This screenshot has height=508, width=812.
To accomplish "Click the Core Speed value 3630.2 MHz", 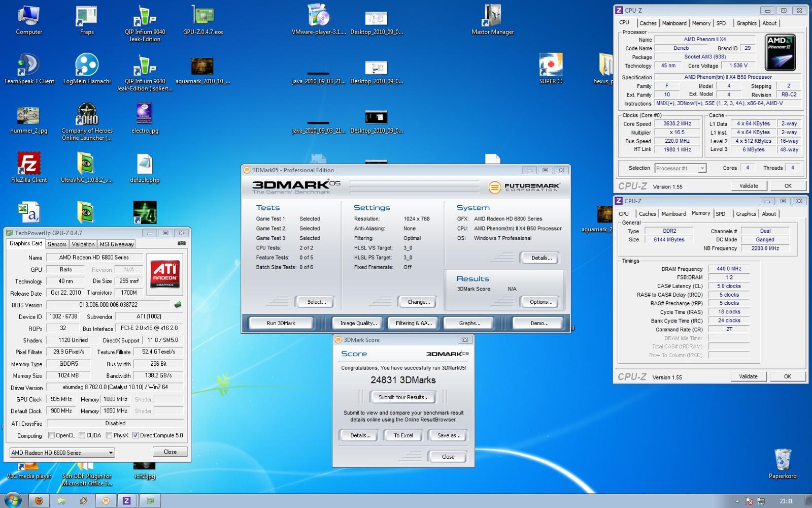I will [677, 123].
